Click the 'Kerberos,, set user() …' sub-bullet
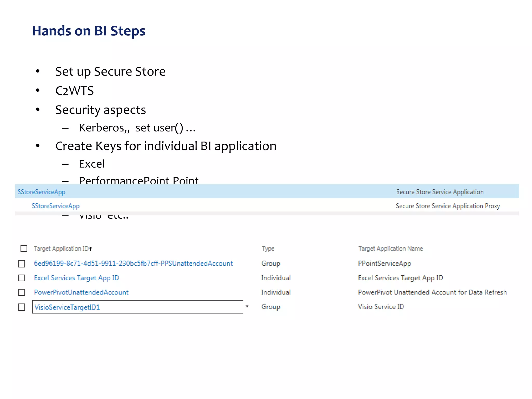The width and height of the screenshot is (532, 399). tap(137, 128)
